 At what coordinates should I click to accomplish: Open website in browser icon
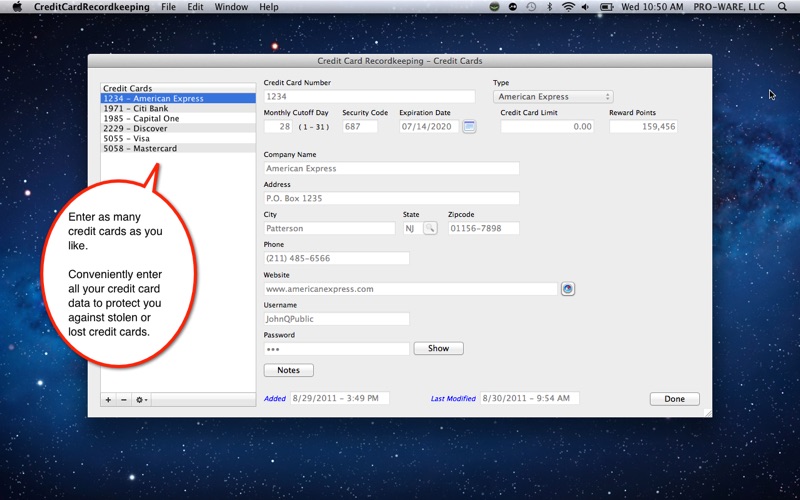pyautogui.click(x=567, y=289)
